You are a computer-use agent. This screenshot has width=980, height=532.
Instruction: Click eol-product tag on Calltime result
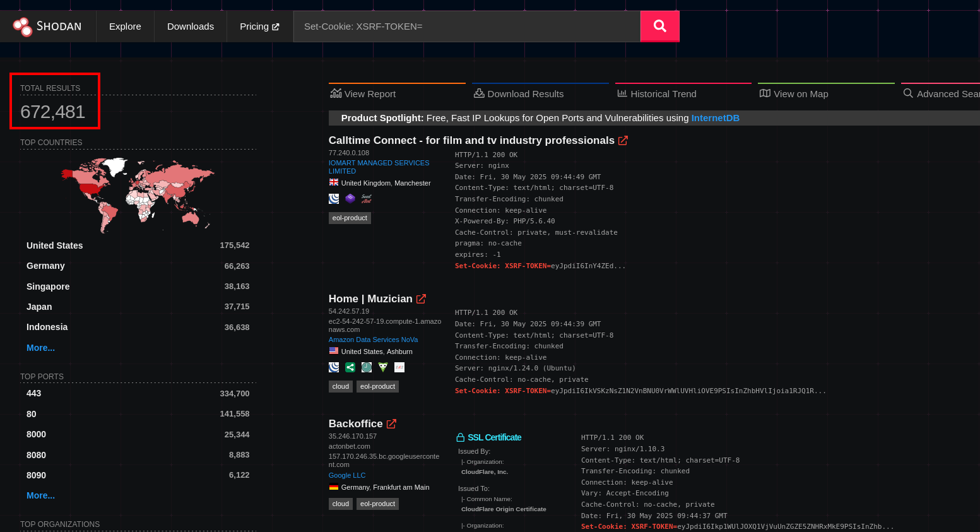point(350,218)
